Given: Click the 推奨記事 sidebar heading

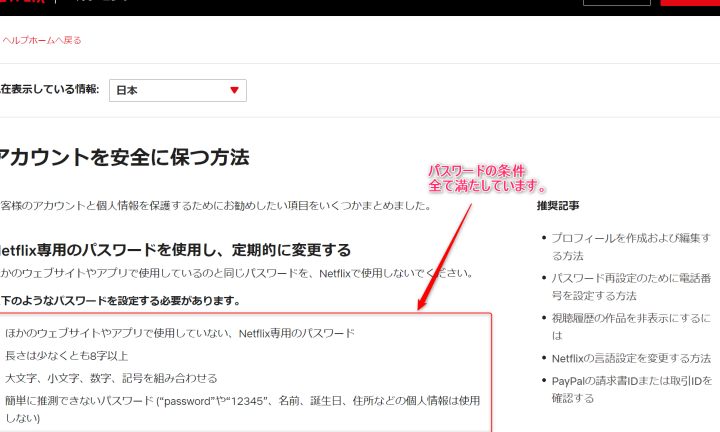Looking at the screenshot, I should coord(558,206).
